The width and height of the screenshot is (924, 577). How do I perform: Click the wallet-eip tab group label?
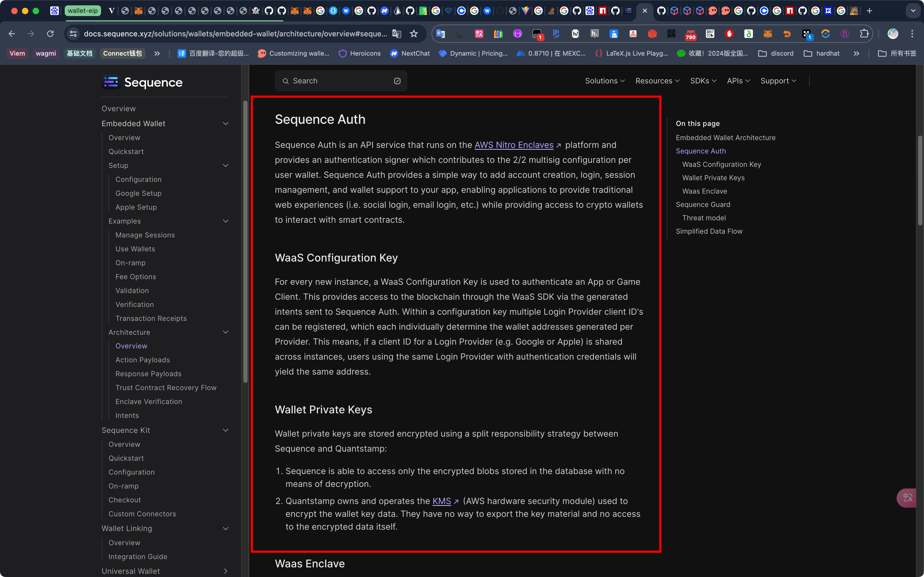[83, 11]
